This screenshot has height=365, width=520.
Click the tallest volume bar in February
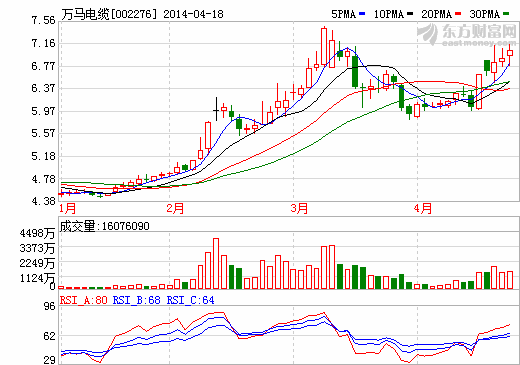tap(216, 263)
